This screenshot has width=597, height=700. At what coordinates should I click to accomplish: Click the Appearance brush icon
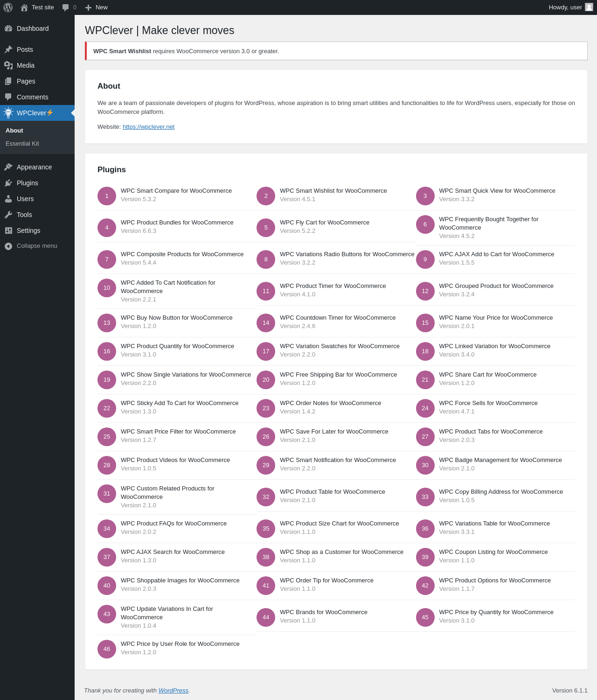[8, 167]
